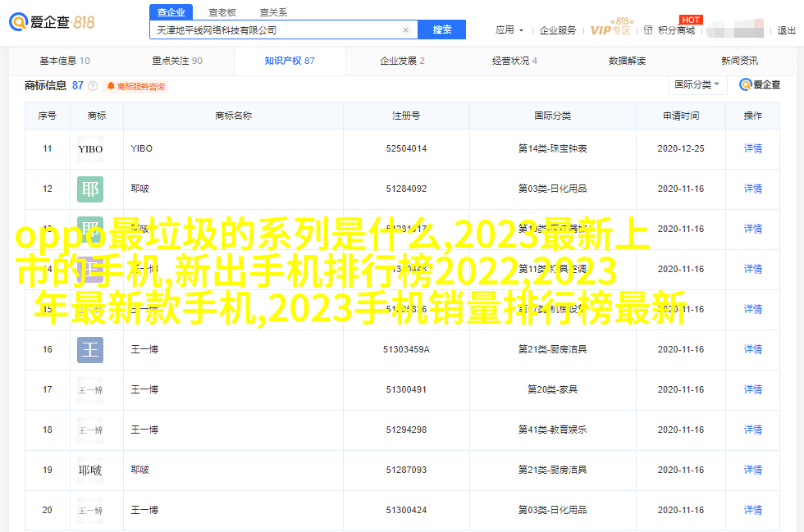
Task: Click the 国际分类 column header
Action: click(x=553, y=116)
